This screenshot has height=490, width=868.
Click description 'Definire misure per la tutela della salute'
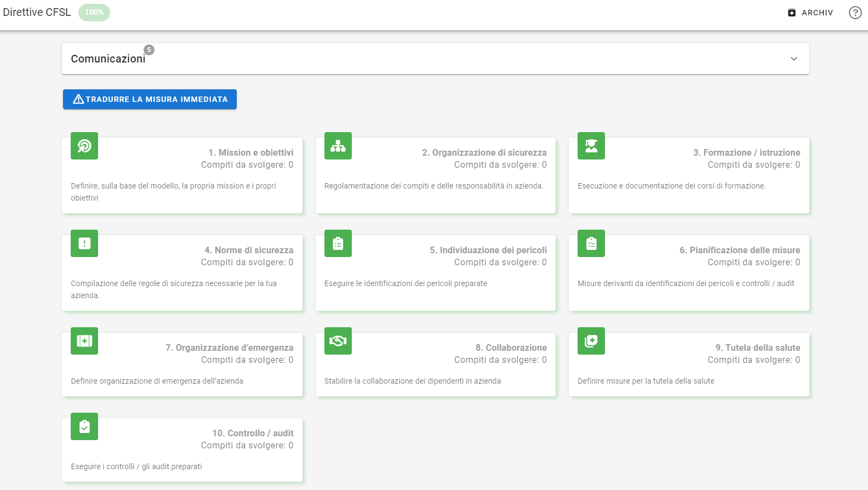(646, 381)
